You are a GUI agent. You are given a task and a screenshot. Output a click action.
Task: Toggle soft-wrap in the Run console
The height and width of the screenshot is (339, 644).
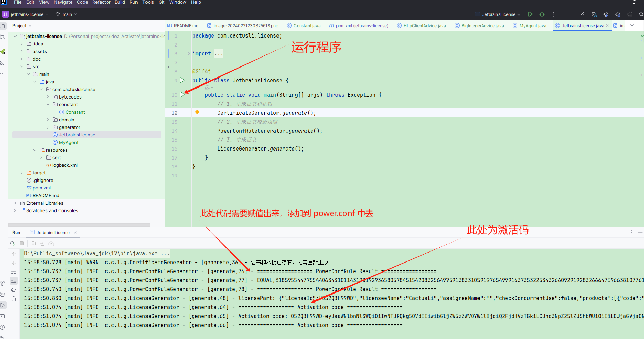(14, 272)
